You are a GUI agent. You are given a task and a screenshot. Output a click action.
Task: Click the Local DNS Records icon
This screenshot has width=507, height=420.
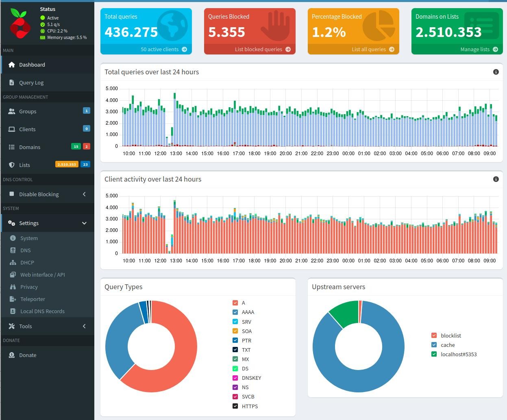[x=13, y=311]
